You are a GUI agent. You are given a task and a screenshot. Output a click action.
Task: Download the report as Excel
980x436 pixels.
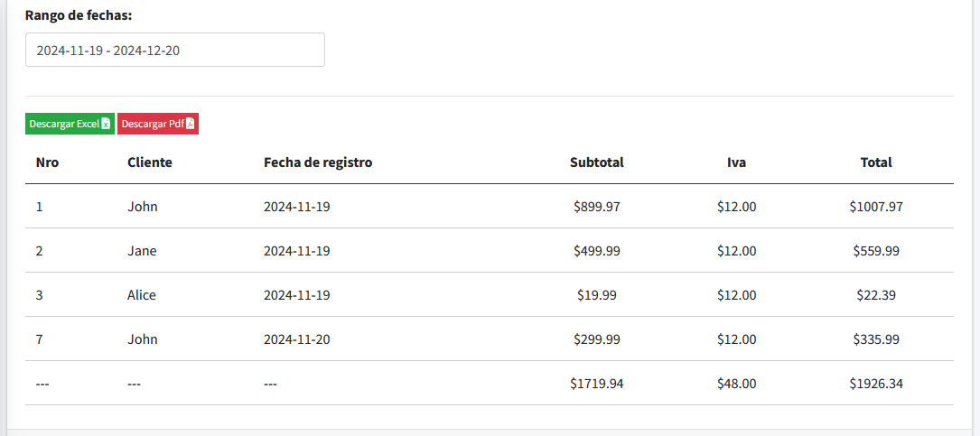(x=70, y=124)
